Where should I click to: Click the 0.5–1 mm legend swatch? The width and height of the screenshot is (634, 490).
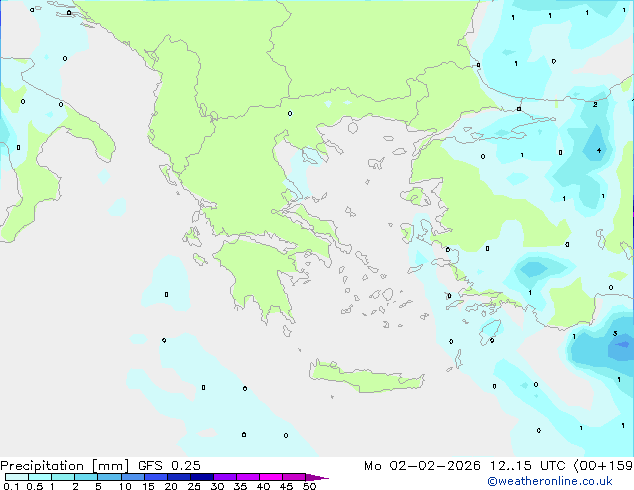(40, 477)
